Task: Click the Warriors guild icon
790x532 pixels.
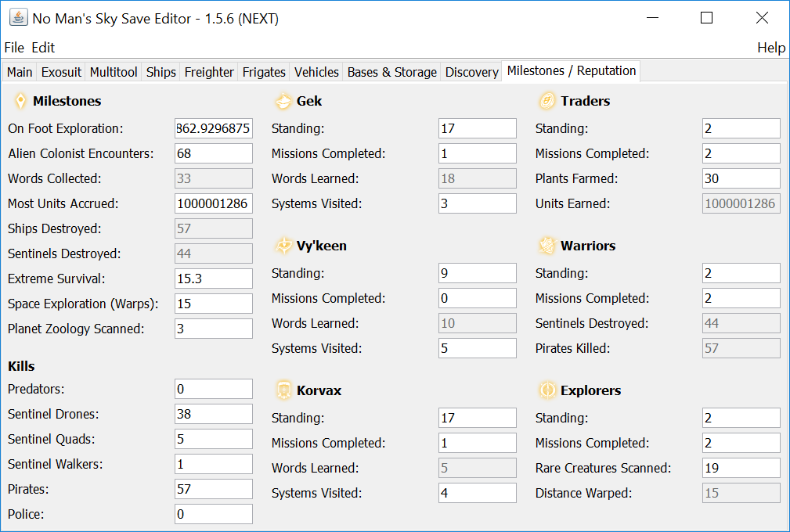Action: coord(547,246)
